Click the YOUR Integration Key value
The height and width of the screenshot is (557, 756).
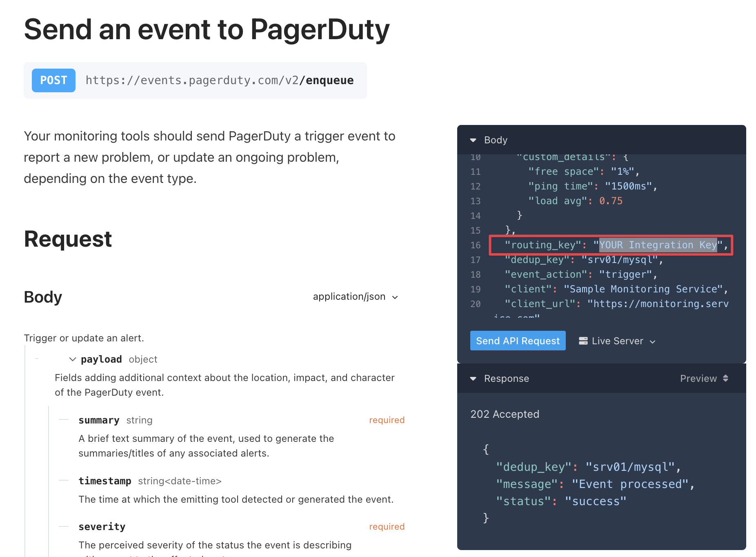click(658, 245)
